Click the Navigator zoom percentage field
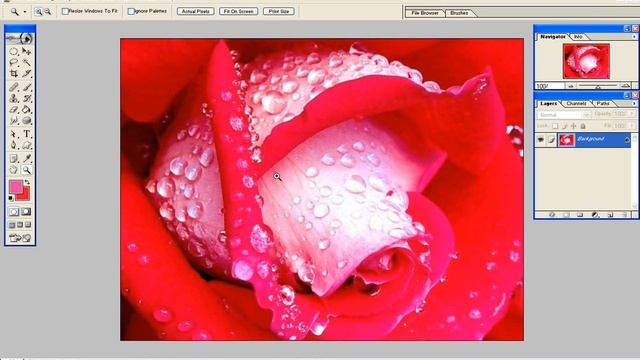The width and height of the screenshot is (640, 360). [x=549, y=86]
